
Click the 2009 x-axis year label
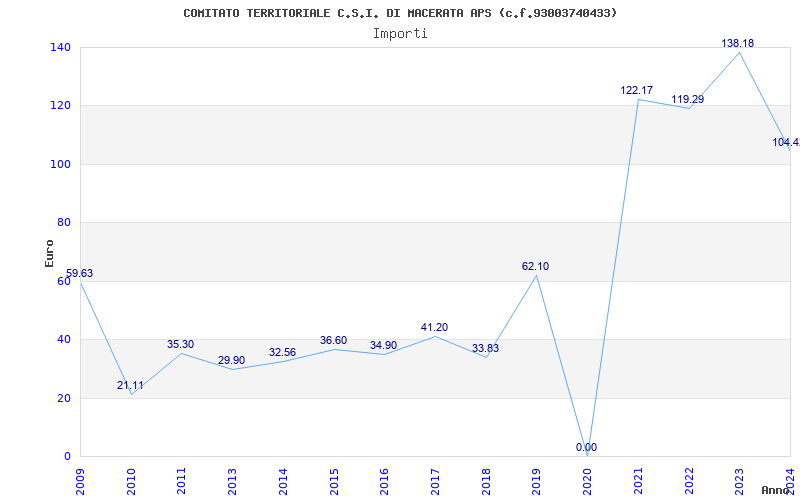click(x=80, y=481)
